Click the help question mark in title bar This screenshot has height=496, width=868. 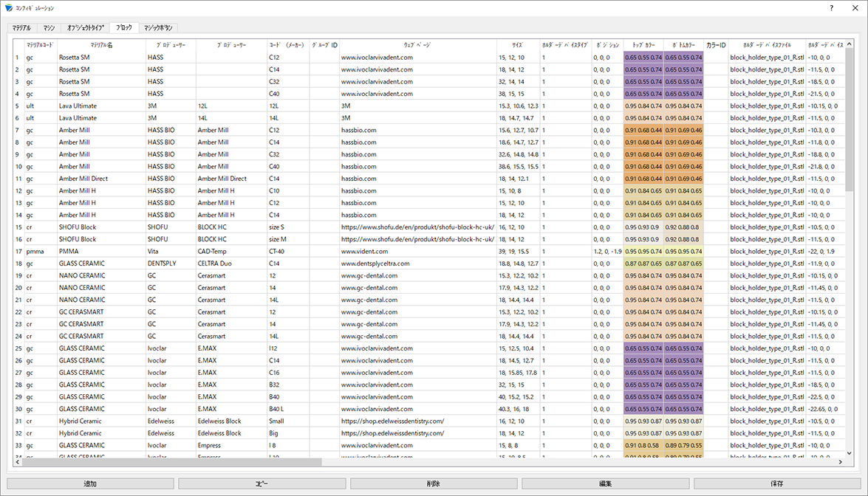(832, 8)
